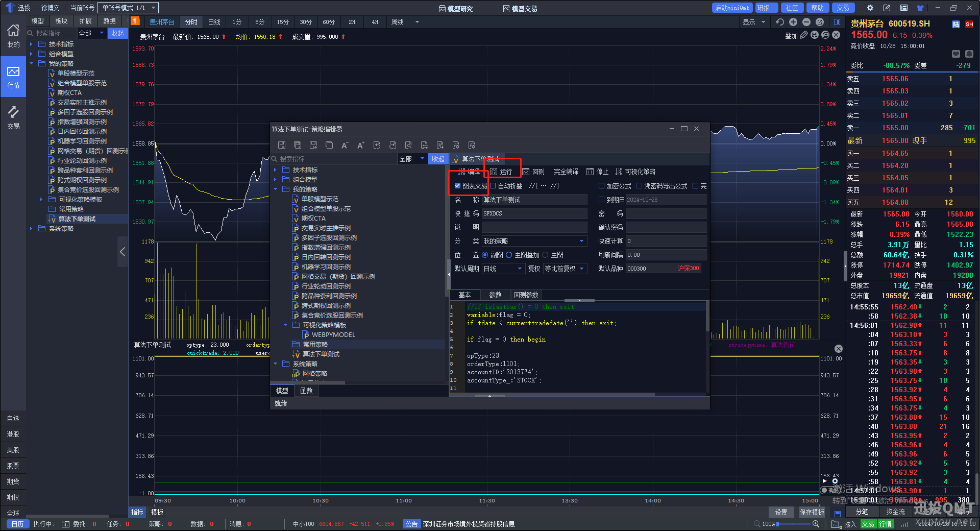Enable the 凭密码导出公式 checkbox
Screen dimensions: 980x531
(x=639, y=186)
